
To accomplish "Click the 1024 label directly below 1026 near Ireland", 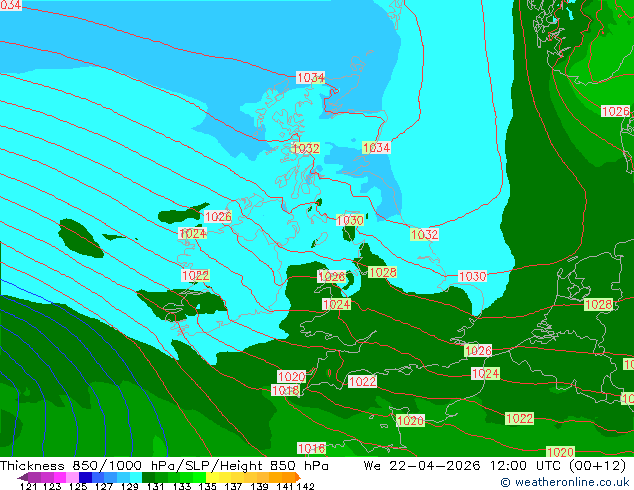I will 193,233.
